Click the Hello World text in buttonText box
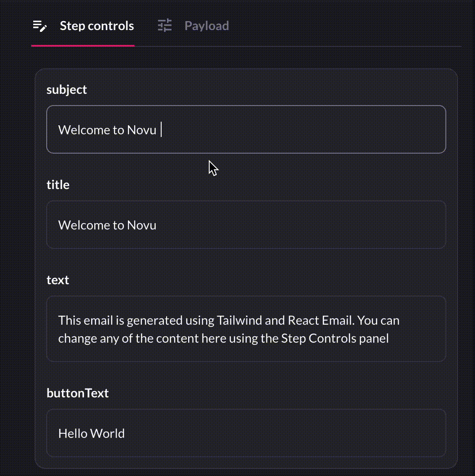Viewport: 475px width, 476px height. click(x=91, y=433)
